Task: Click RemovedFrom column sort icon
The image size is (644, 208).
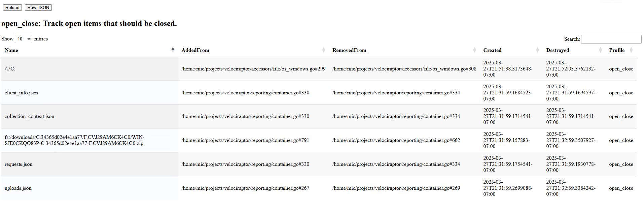Action: [x=474, y=50]
